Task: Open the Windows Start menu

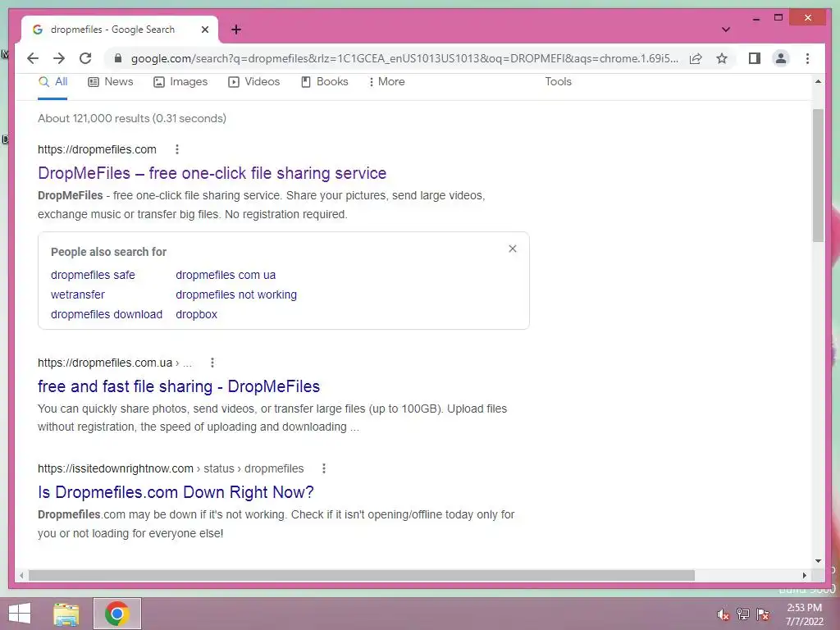Action: tap(20, 614)
